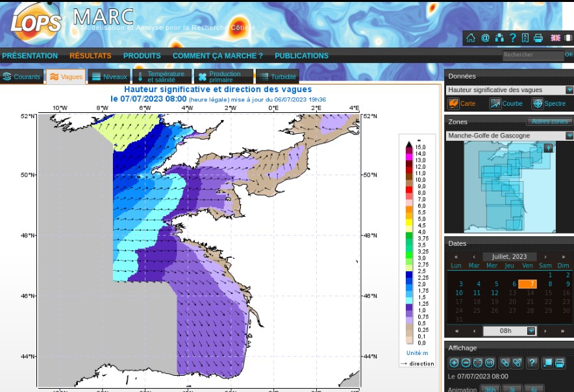Go to previous month in calendar

[474, 257]
